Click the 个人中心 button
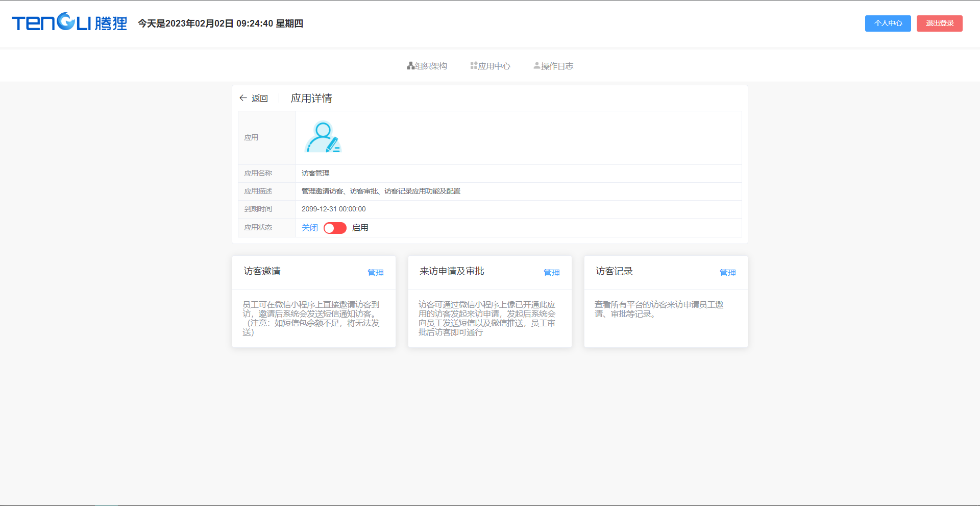 [888, 23]
